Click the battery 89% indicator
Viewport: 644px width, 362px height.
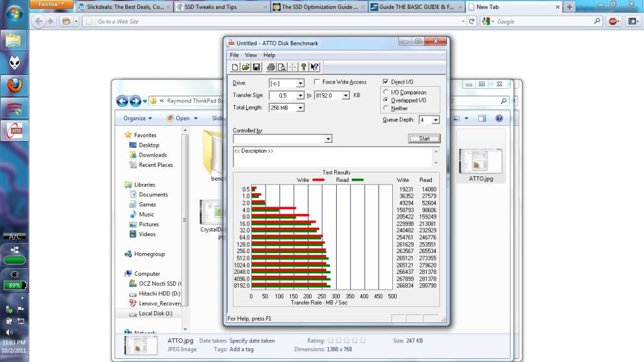click(14, 285)
